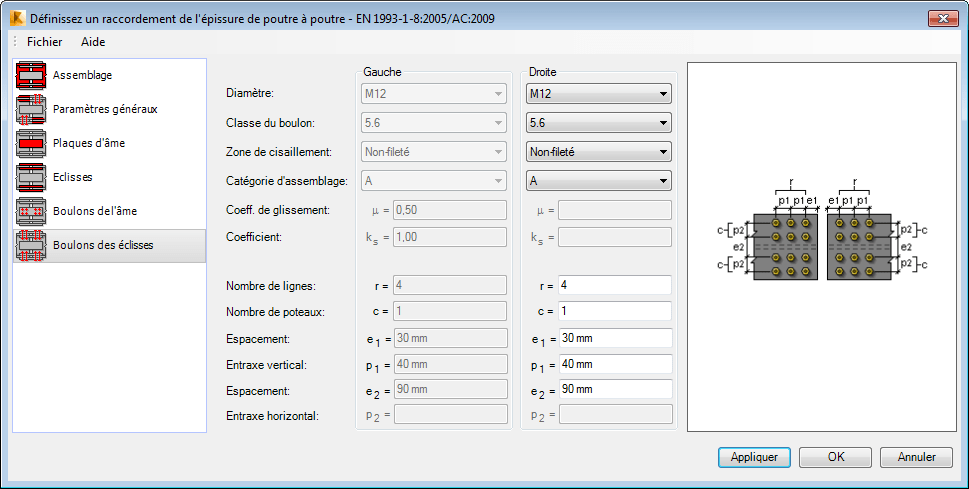Close the dialog window

point(944,19)
